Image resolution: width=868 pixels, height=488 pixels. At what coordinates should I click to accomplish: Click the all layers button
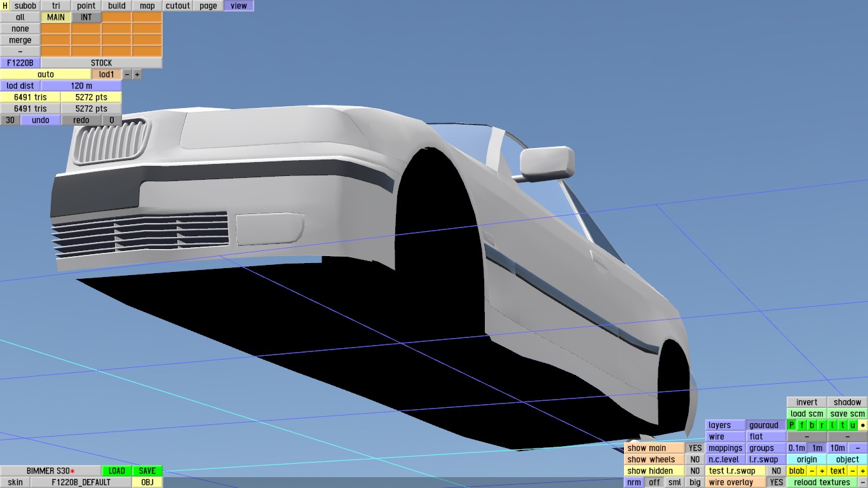pos(20,17)
